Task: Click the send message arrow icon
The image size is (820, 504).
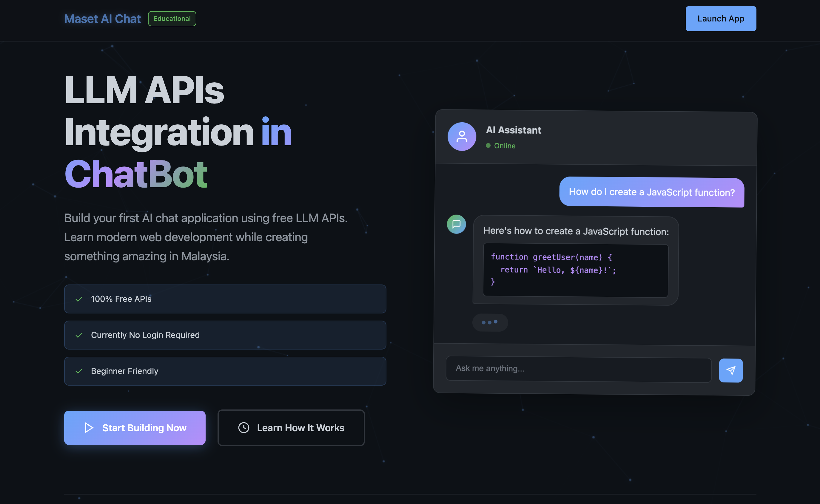Action: click(x=731, y=370)
